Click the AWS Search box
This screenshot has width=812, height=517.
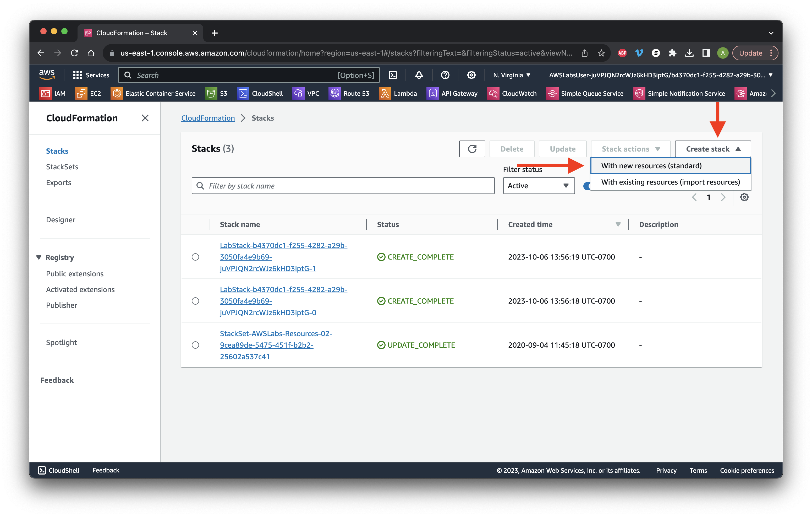pyautogui.click(x=249, y=75)
